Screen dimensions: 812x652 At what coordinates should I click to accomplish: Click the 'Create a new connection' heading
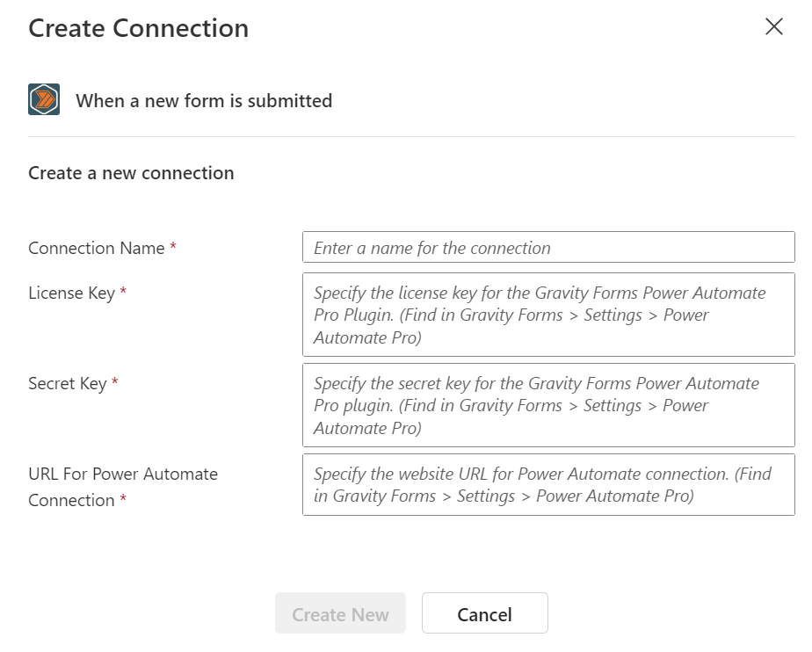click(131, 173)
